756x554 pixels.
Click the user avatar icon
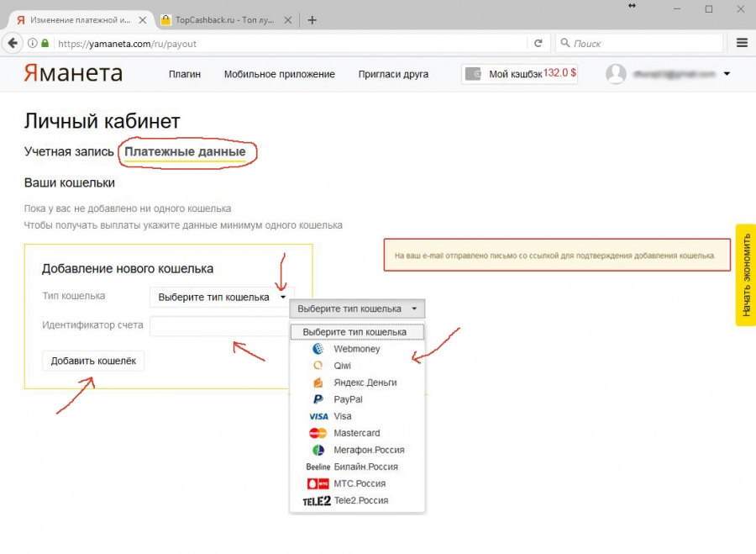pyautogui.click(x=616, y=74)
